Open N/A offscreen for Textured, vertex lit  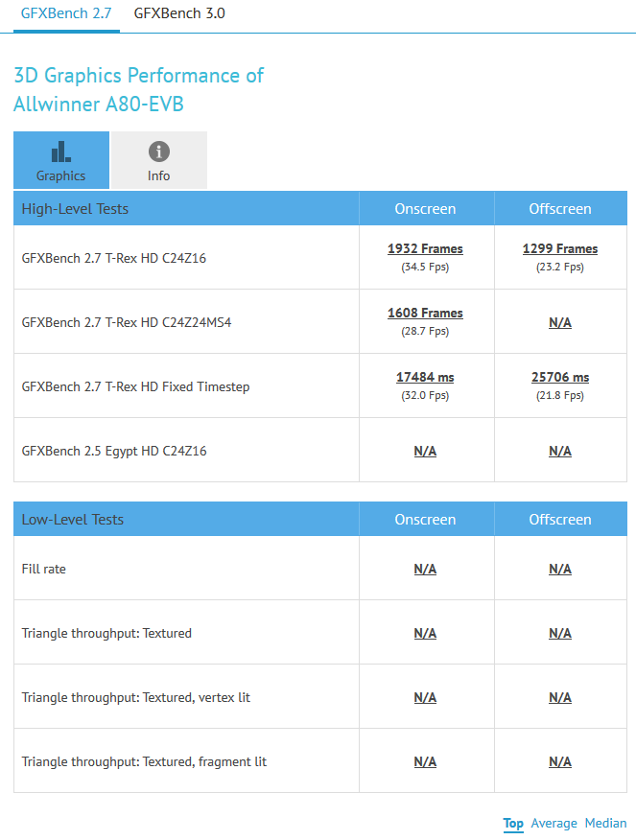560,697
